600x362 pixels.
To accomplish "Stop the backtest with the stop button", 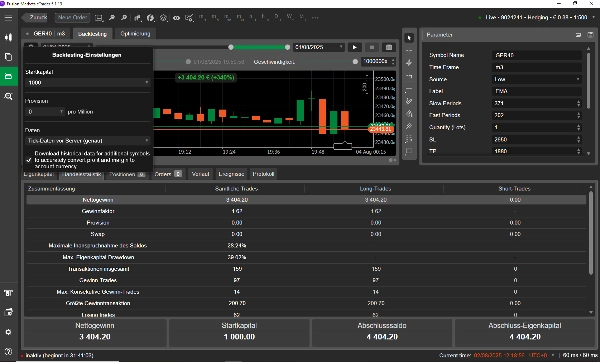I will [x=372, y=47].
